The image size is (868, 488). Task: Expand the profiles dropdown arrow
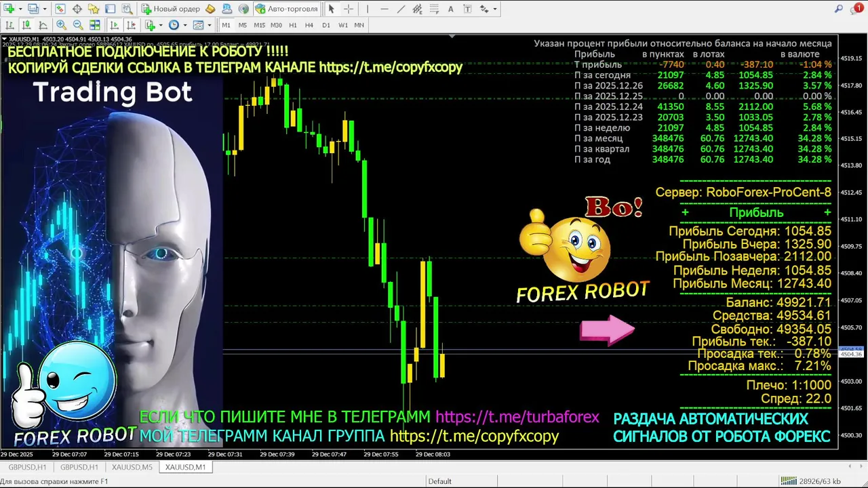(45, 9)
